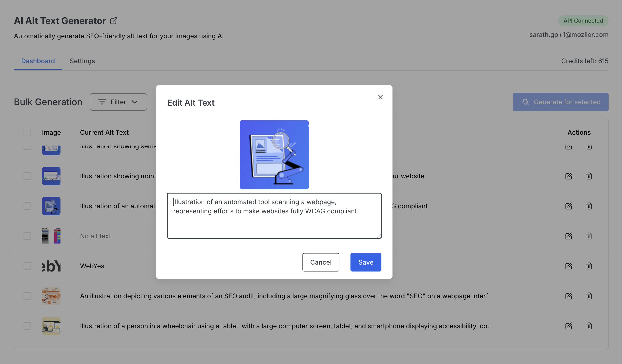Edit alt text for row ending 'ur website.'
Viewport: 622px width, 364px height.
tap(569, 176)
